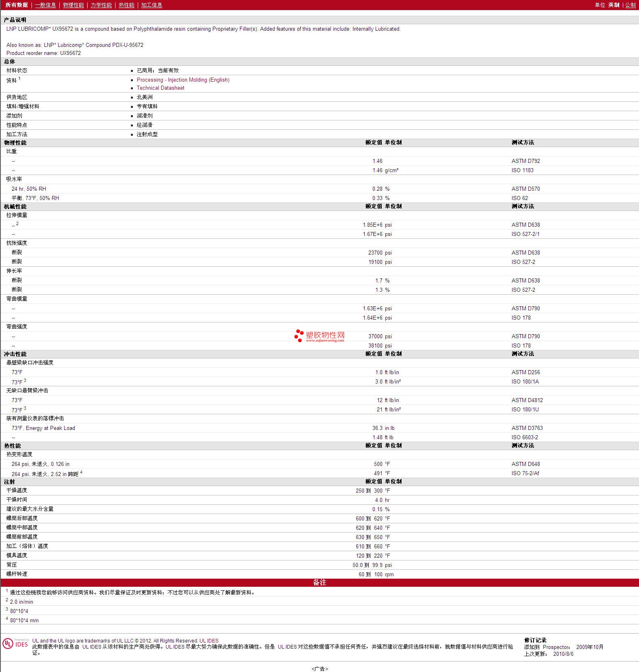Click the 螺杆转速 row label

click(x=17, y=574)
